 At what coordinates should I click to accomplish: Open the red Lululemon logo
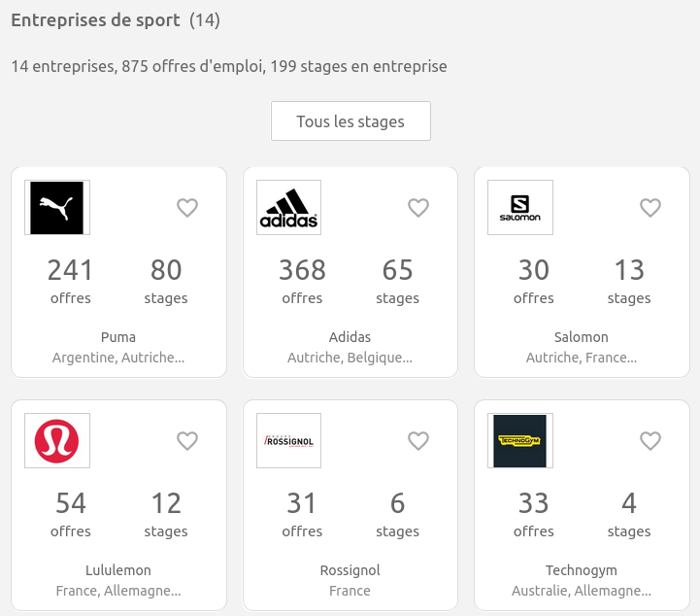point(57,440)
